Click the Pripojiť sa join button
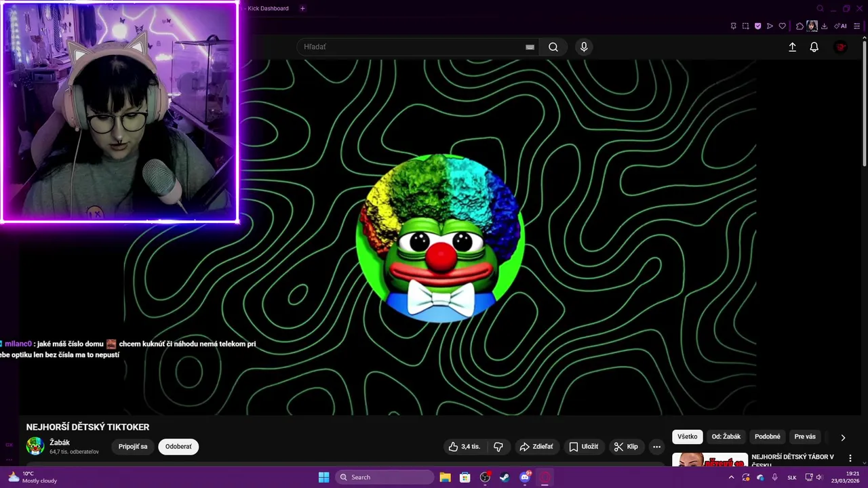Viewport: 868px width, 488px height. (133, 447)
